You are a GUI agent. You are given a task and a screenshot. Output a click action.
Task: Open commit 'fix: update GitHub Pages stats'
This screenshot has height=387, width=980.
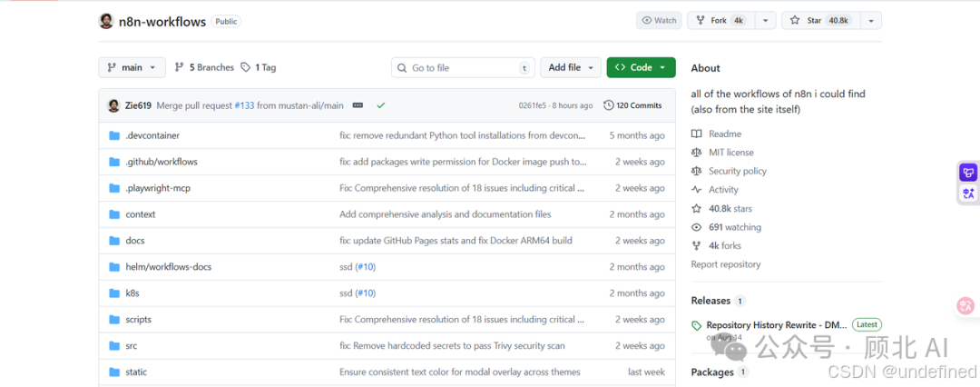tap(456, 241)
